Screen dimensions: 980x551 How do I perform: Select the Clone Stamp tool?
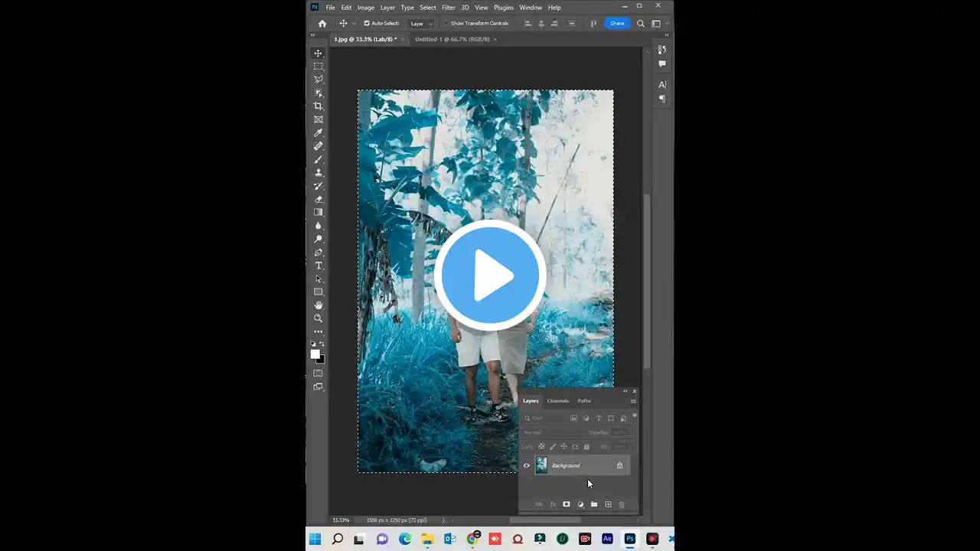point(318,172)
